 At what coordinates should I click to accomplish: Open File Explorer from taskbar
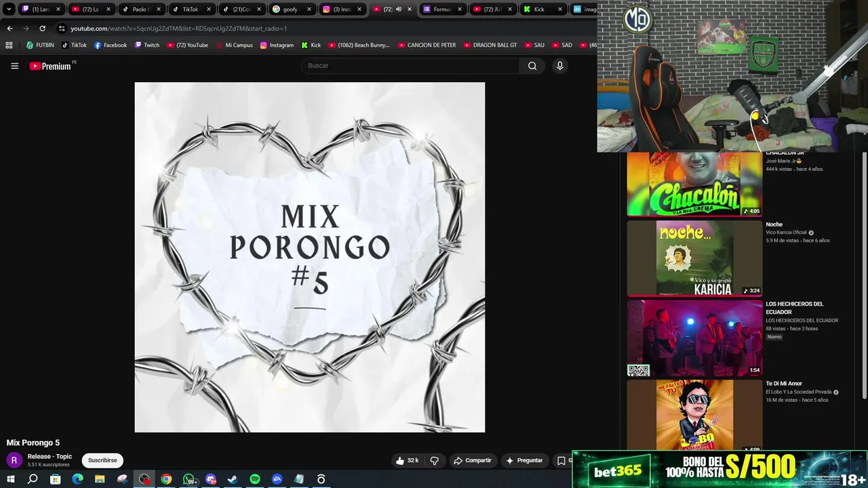pos(100,479)
